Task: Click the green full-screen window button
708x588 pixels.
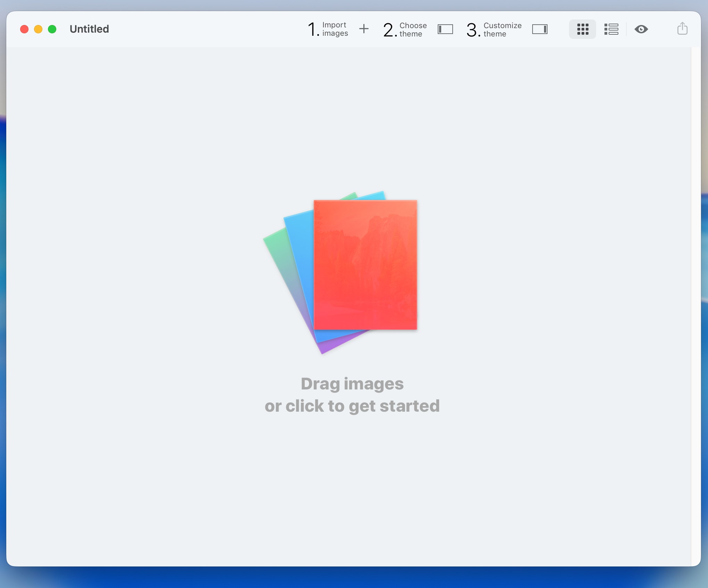Action: (x=52, y=29)
